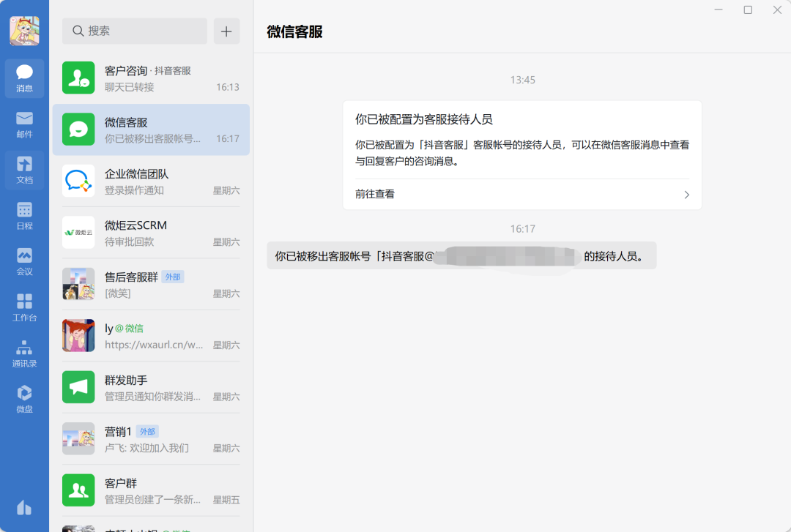Viewport: 791px width, 532px height.
Task: Click the 登录操作通知 preview text
Action: [x=134, y=190]
